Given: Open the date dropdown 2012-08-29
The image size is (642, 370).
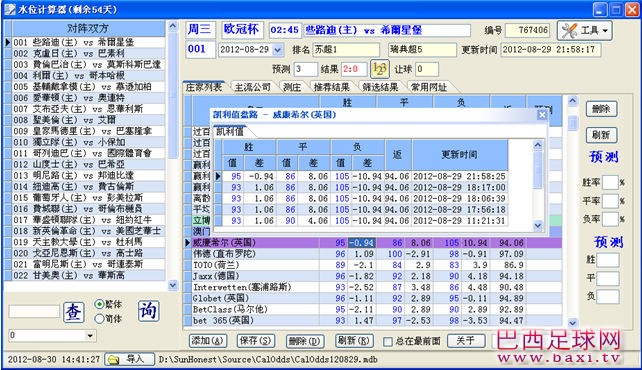Looking at the screenshot, I should point(278,50).
